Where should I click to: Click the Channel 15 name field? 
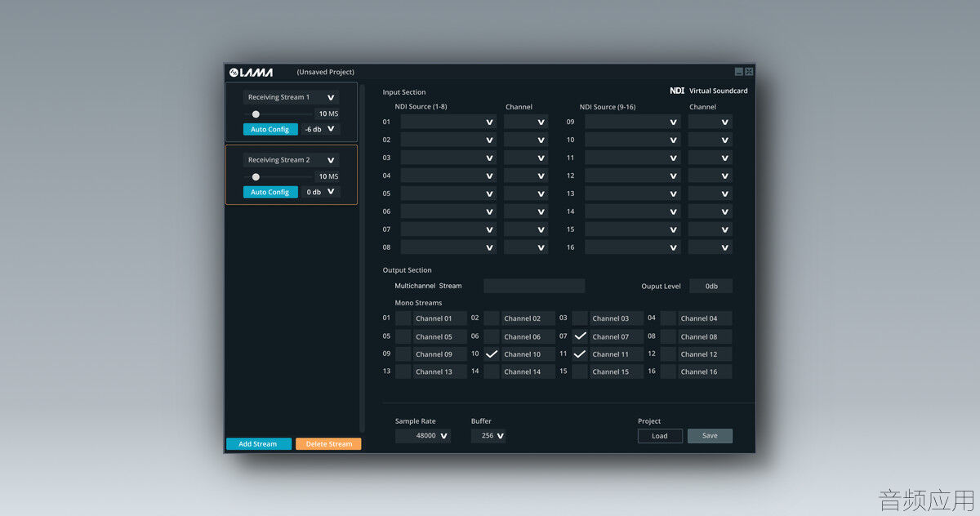(617, 371)
